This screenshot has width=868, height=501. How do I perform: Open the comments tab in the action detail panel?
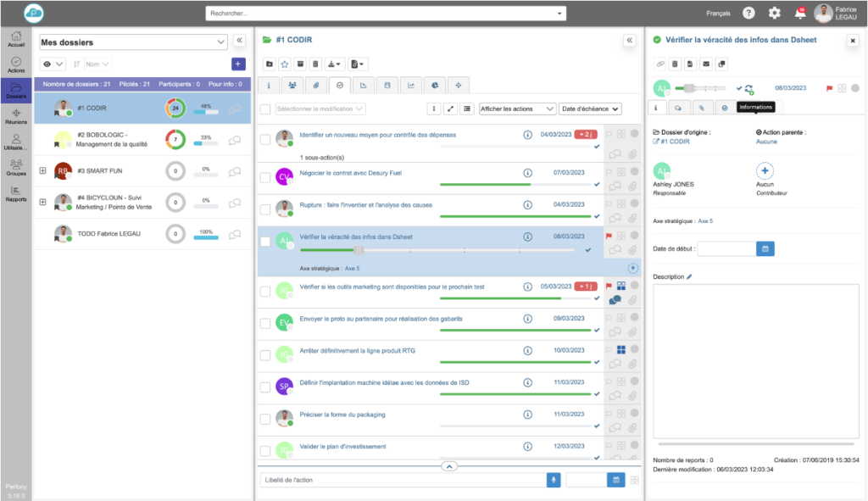pyautogui.click(x=678, y=107)
